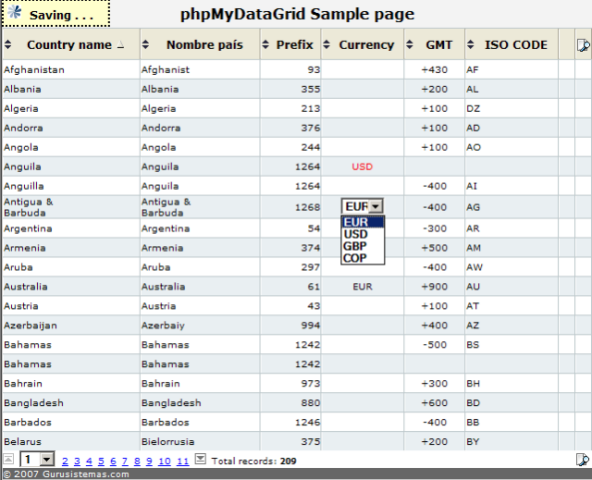Click the search icon in header row
Screen dimensions: 592x480
(583, 45)
